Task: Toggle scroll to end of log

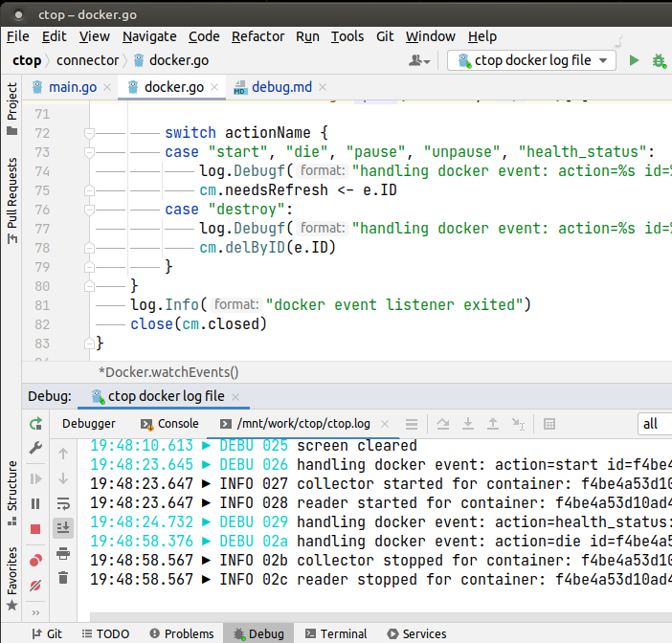Action: (x=63, y=527)
